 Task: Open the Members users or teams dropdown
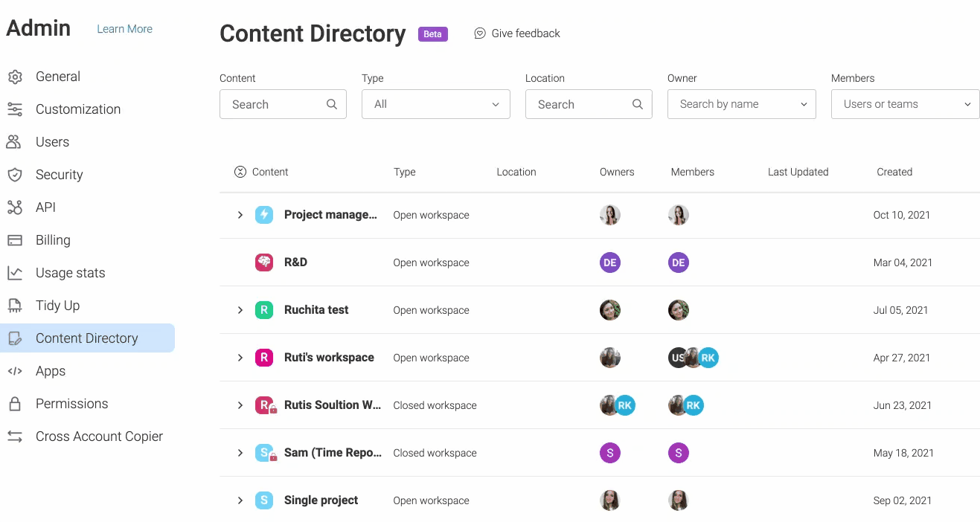(x=906, y=104)
